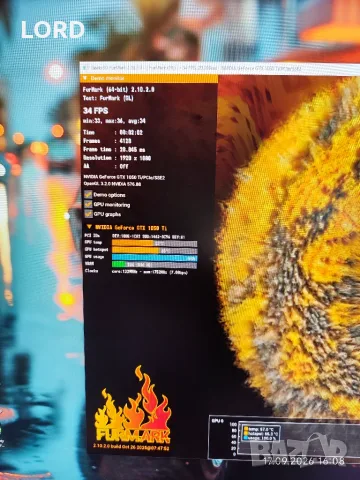Uncheck the Demo options checkbox

pos(88,195)
